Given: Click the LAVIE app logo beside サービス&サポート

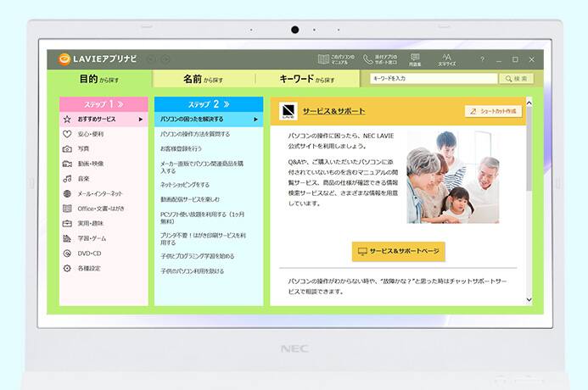Looking at the screenshot, I should [x=288, y=111].
